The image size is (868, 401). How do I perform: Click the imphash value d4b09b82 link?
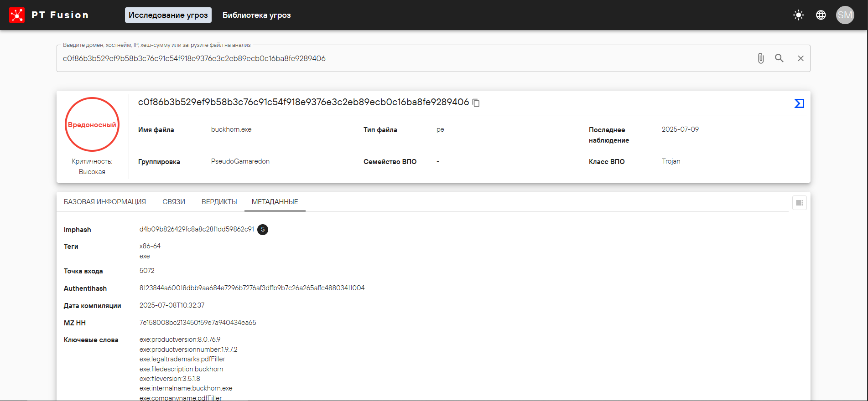197,229
